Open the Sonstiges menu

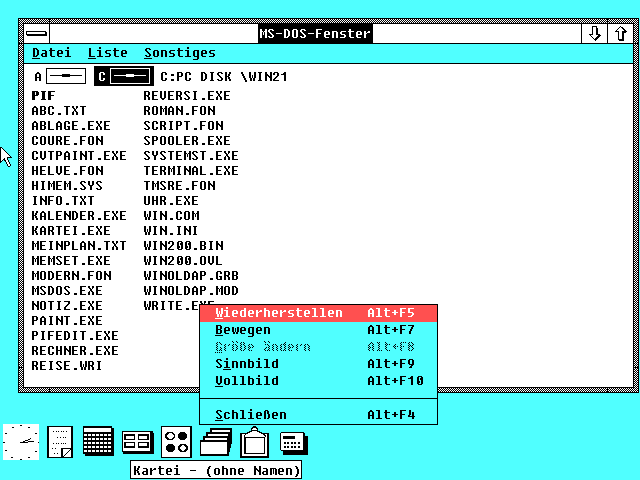pos(180,53)
